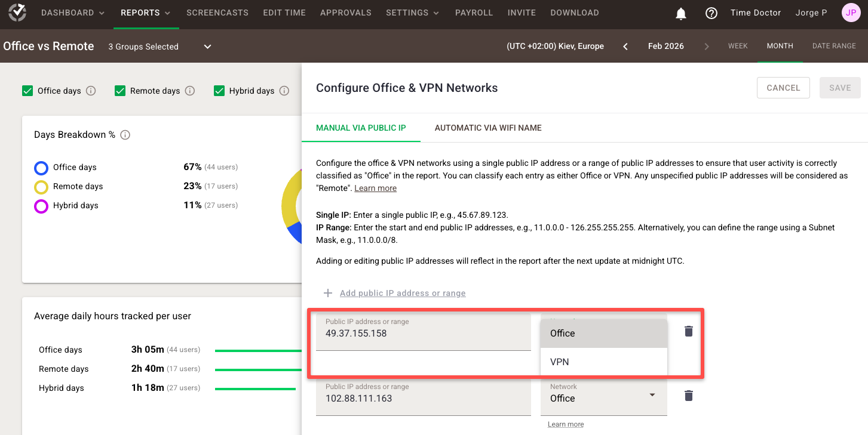Switch to Automatic via WiFi Name tab

[488, 128]
